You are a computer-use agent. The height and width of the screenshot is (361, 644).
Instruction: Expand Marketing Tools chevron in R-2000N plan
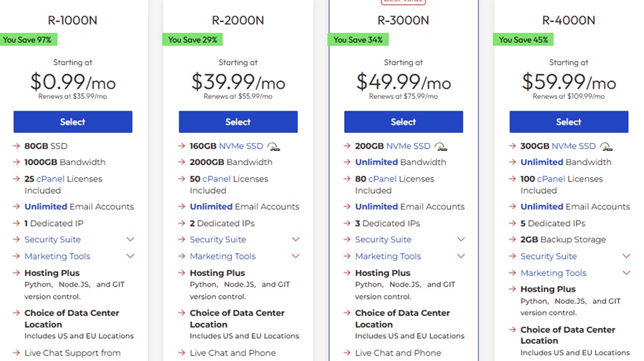(296, 256)
